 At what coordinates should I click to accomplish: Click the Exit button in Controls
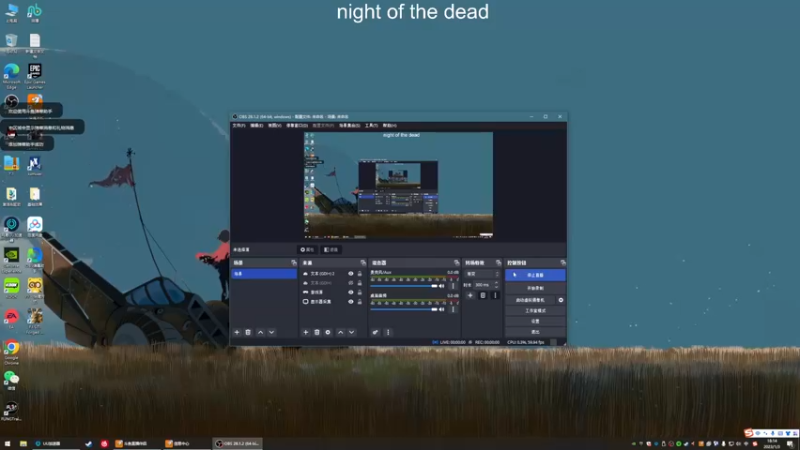tap(535, 332)
